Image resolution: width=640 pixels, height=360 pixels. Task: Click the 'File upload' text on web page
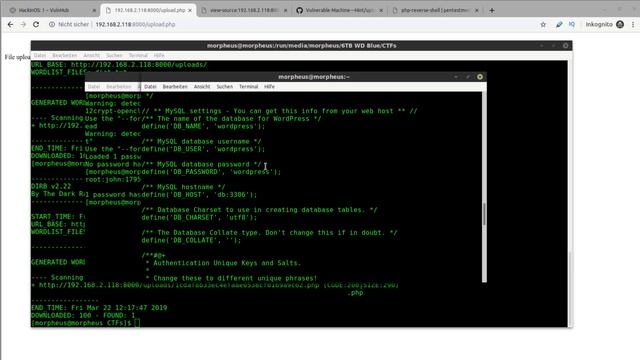click(x=18, y=57)
